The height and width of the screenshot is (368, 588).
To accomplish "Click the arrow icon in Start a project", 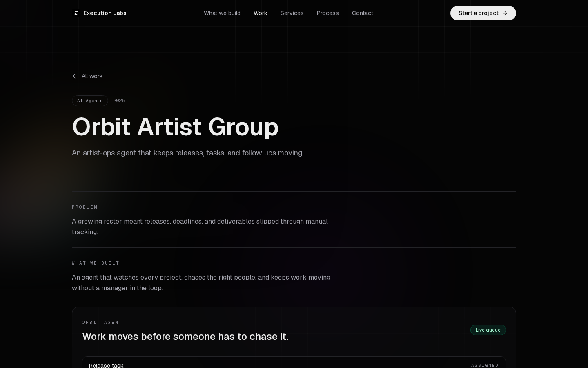I will pyautogui.click(x=505, y=13).
